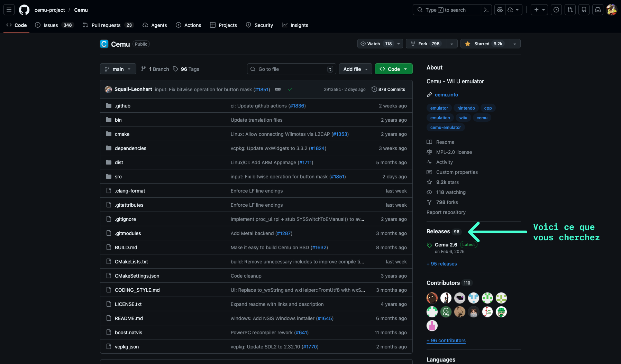This screenshot has height=364, width=621.
Task: Open GitHub homepage via the logo
Action: tap(24, 10)
